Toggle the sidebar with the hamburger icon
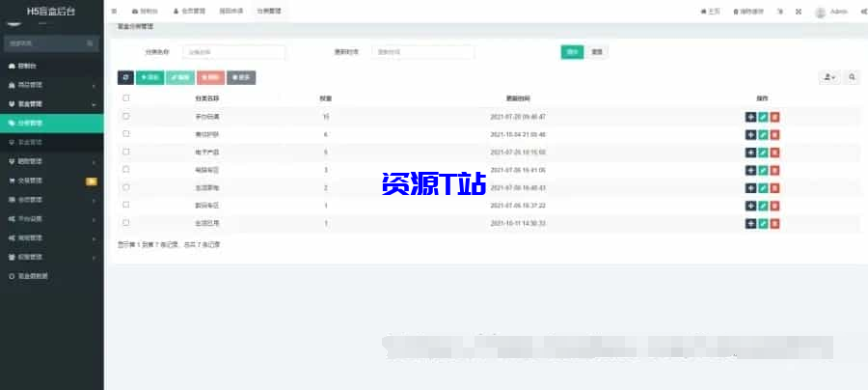The width and height of the screenshot is (868, 390). pyautogui.click(x=114, y=11)
